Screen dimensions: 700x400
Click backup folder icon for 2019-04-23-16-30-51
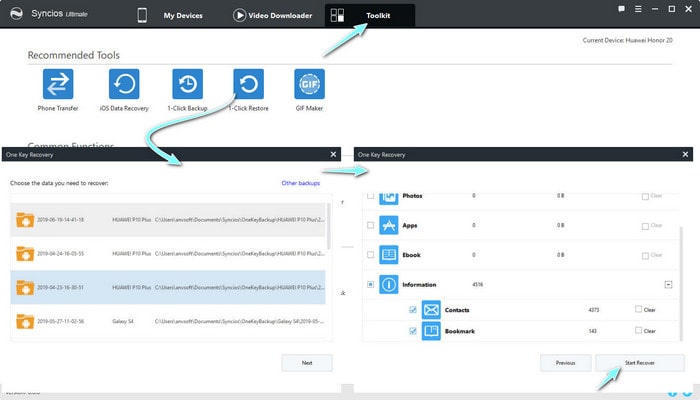[x=25, y=288]
